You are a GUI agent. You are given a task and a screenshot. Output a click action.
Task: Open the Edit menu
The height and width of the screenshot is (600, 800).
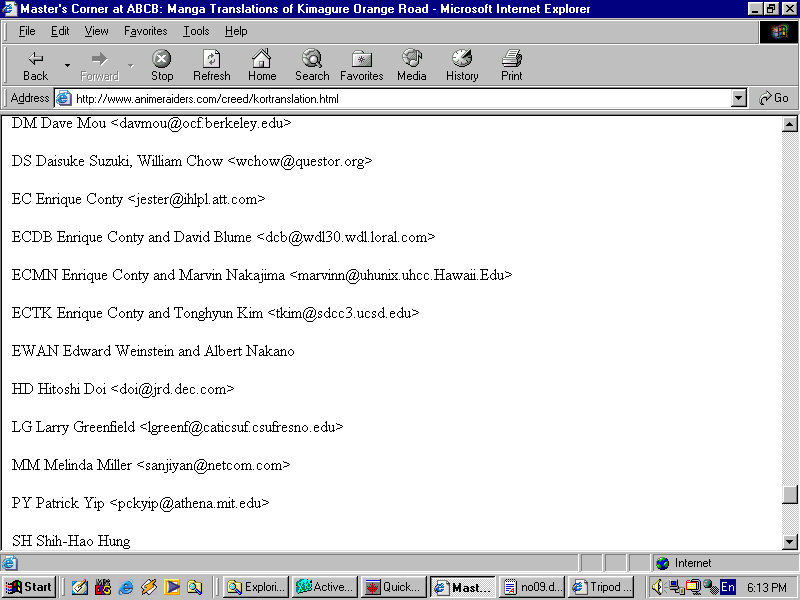coord(60,31)
